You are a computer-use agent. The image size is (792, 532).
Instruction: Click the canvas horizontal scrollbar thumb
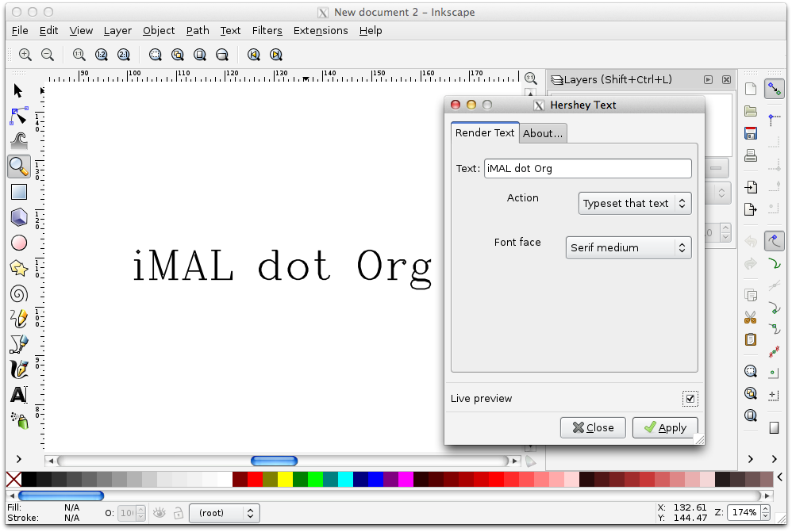click(275, 461)
